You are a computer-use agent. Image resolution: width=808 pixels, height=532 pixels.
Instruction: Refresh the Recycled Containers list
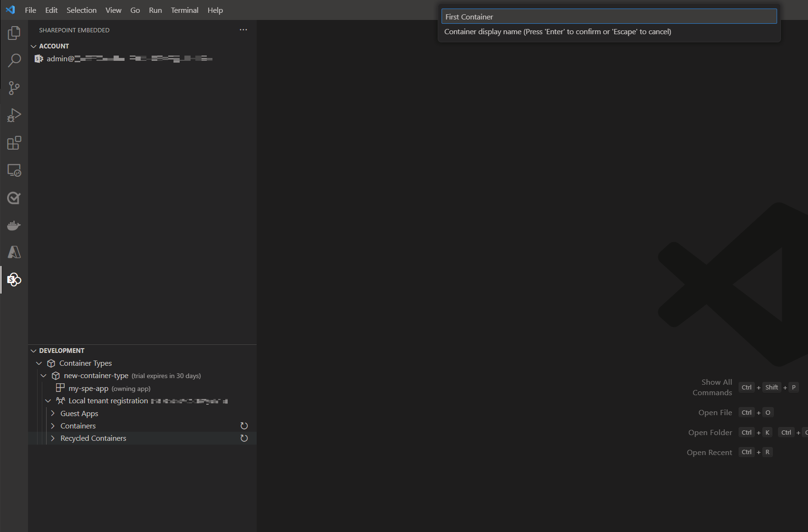[244, 438]
